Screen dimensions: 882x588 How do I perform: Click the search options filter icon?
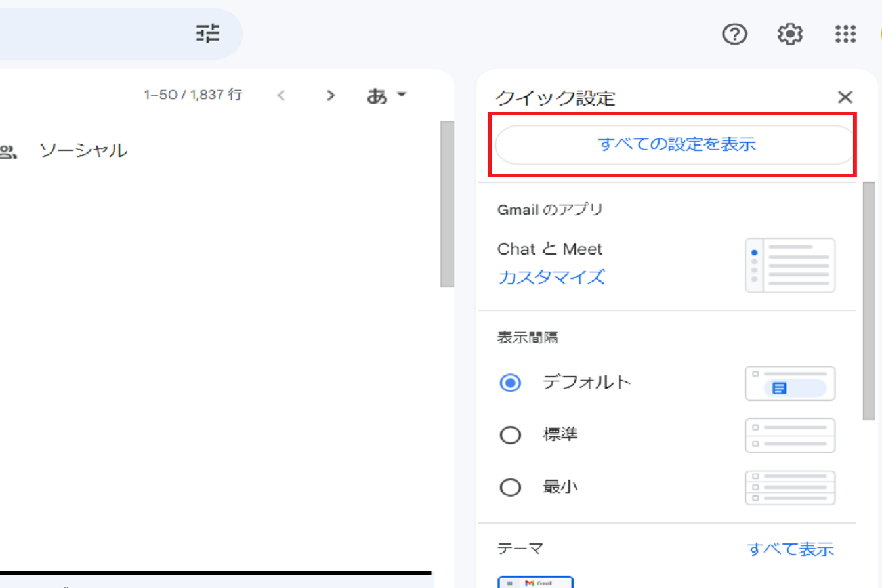(x=209, y=33)
